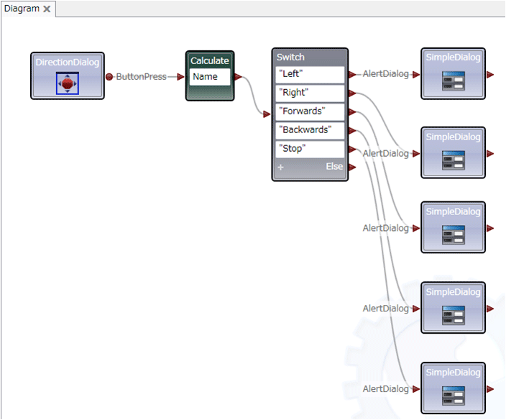This screenshot has width=506, height=420.
Task: Click the fourth AlertDialog connection label
Action: pyautogui.click(x=386, y=309)
